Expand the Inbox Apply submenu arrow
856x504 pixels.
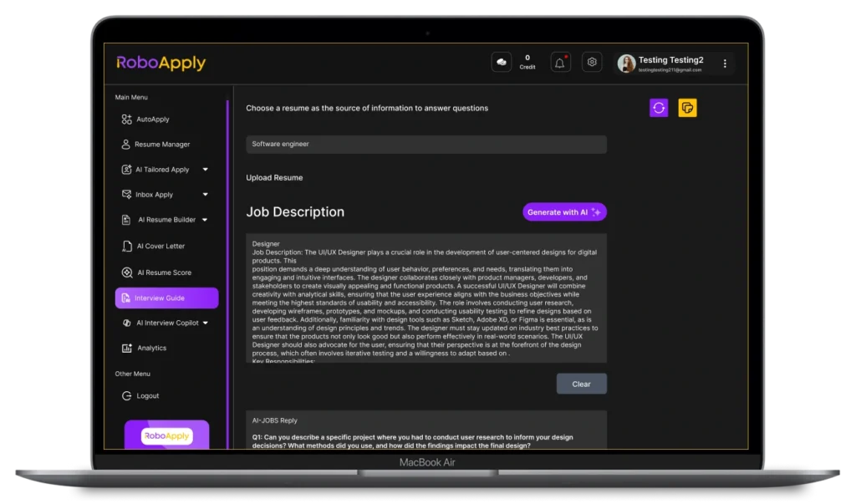[x=206, y=195]
